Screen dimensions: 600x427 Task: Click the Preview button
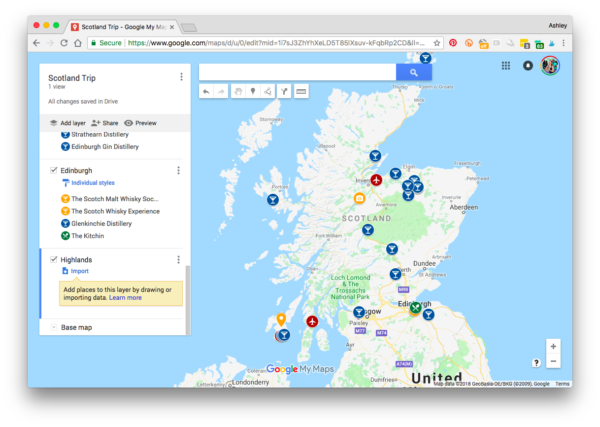tap(140, 123)
